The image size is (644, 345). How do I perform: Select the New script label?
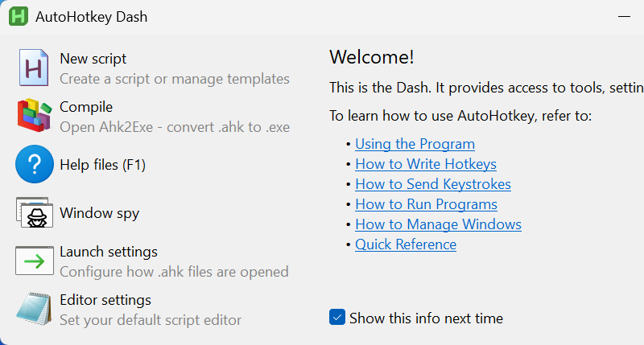coord(93,59)
